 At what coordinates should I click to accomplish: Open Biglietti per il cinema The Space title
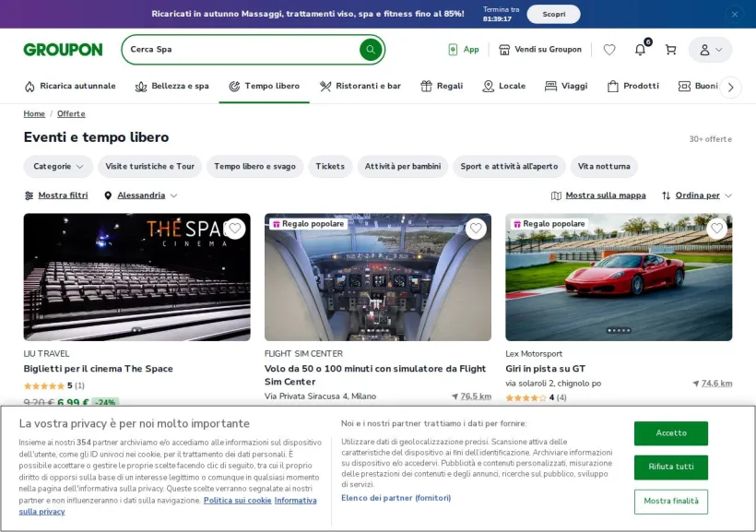(99, 369)
